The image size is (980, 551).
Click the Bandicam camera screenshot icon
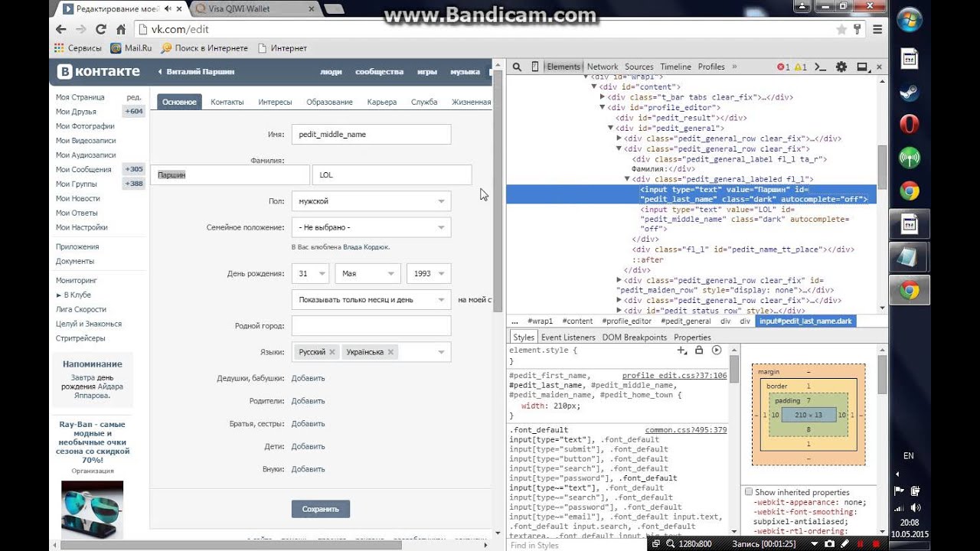coord(829,543)
